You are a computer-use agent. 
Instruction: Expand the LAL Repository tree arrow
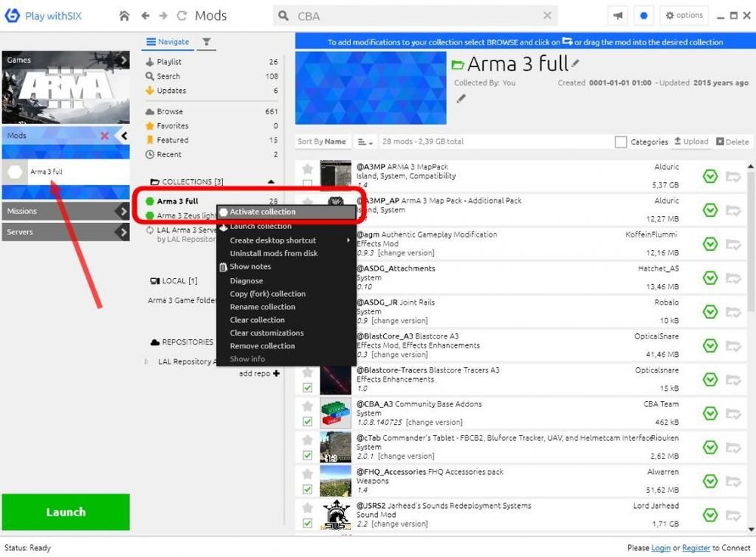(146, 361)
